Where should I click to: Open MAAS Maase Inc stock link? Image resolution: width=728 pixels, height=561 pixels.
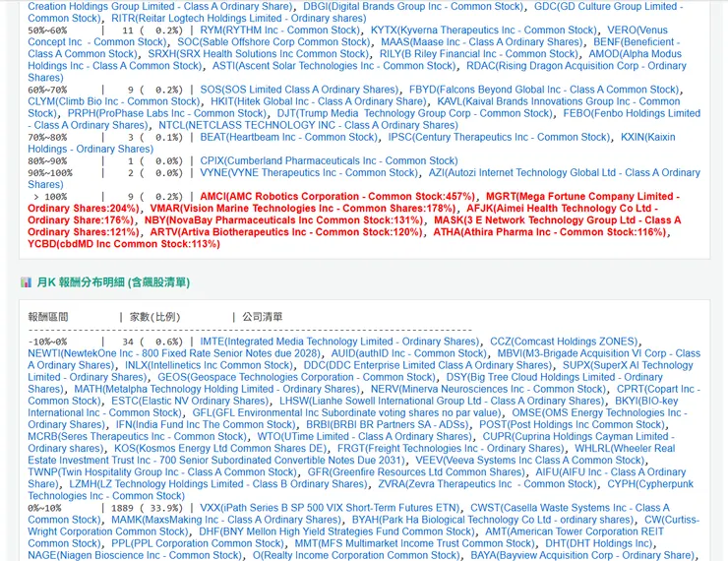[x=481, y=41]
